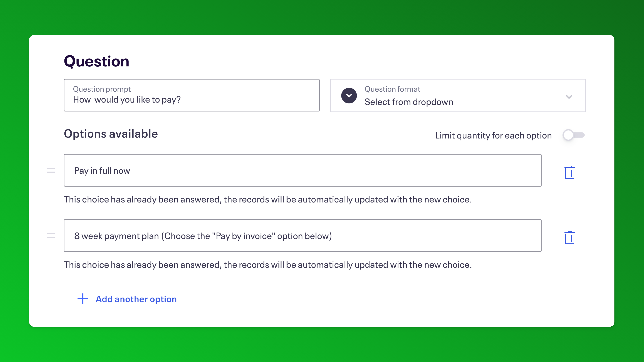This screenshot has width=644, height=362.
Task: Grab the drag handle beside "Pay in full now"
Action: point(51,170)
